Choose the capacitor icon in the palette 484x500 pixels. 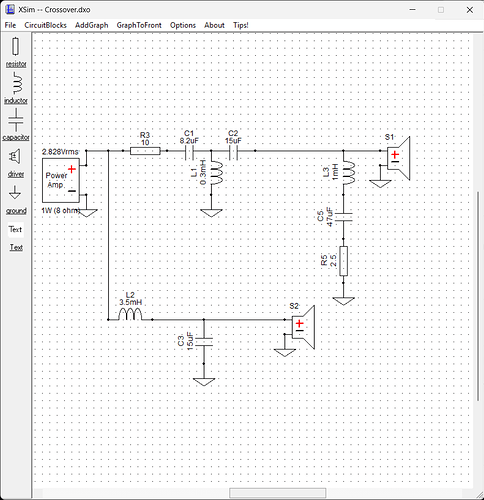(x=16, y=120)
